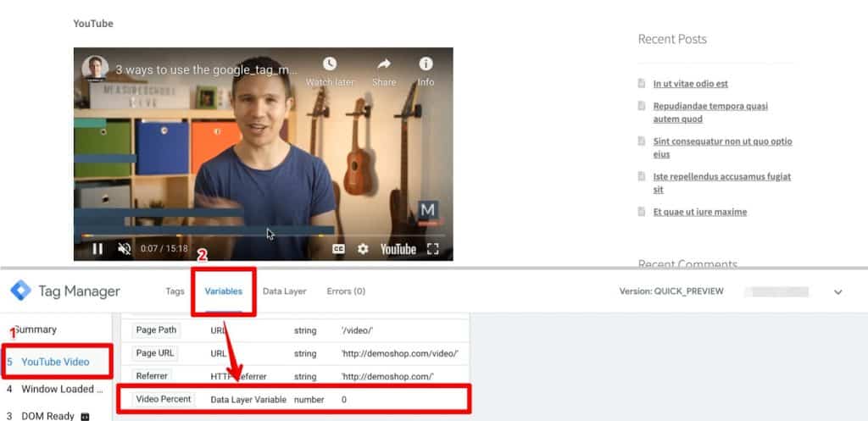
Task: Open the video settings gear
Action: pos(363,249)
